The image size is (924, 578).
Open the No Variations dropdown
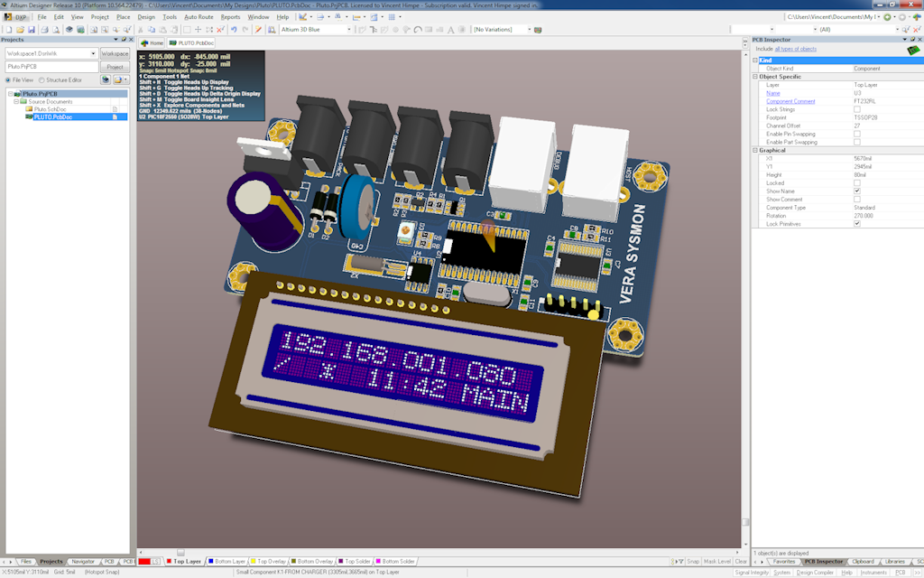click(529, 30)
